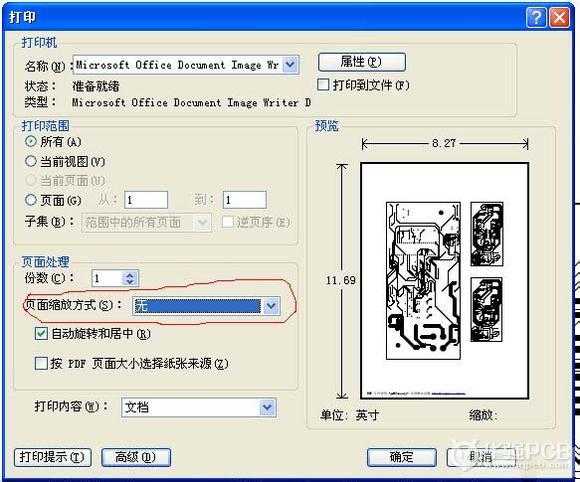Click the 到 page end input field
Screen dimensions: 580x482
[x=245, y=200]
